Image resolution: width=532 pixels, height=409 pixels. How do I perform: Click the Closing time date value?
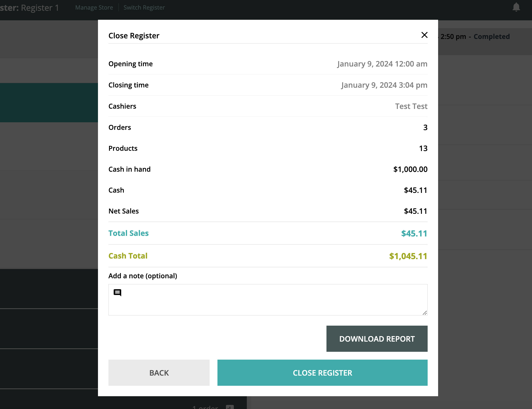pyautogui.click(x=384, y=85)
